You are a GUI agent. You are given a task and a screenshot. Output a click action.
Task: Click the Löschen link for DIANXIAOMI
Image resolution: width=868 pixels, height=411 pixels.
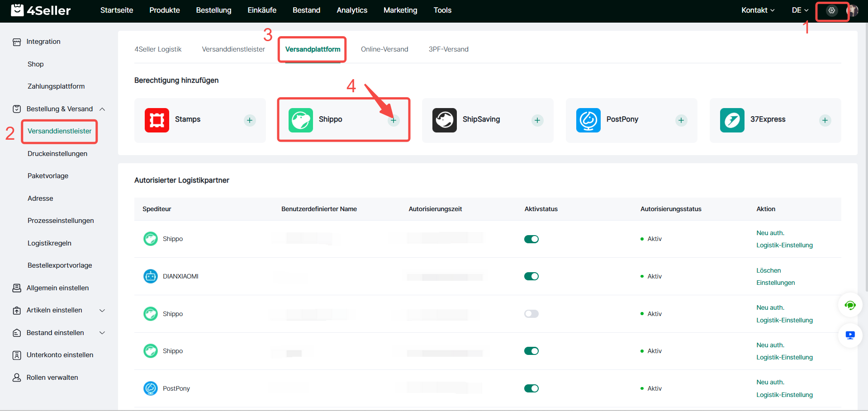click(x=768, y=270)
